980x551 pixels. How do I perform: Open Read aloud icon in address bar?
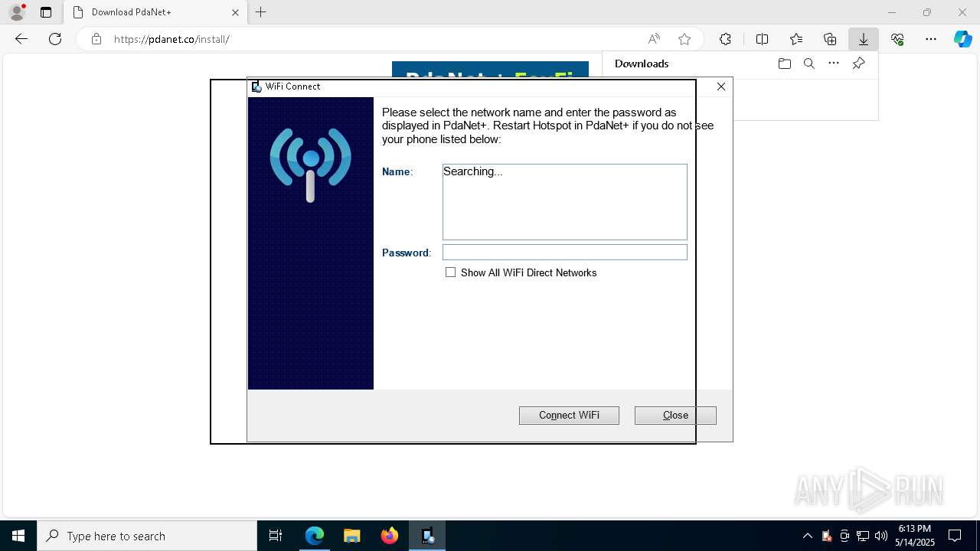tap(654, 39)
